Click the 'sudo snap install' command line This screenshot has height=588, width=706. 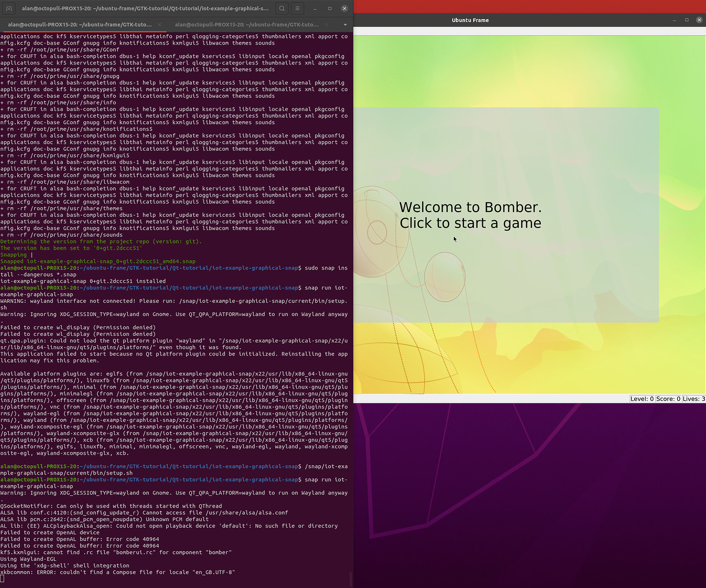(x=322, y=267)
